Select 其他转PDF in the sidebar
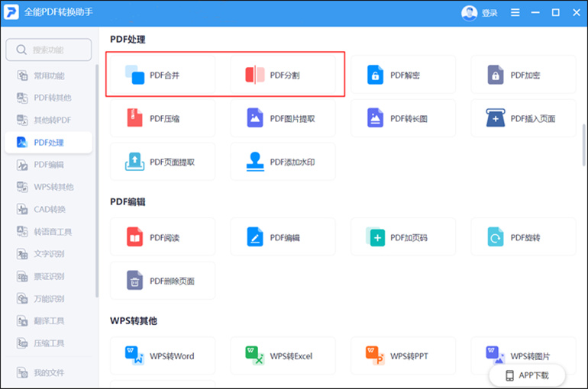588x389 pixels. pyautogui.click(x=49, y=121)
